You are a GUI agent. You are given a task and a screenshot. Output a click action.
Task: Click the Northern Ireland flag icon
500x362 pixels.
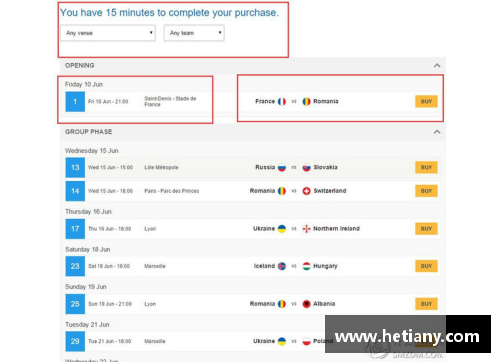pos(306,229)
